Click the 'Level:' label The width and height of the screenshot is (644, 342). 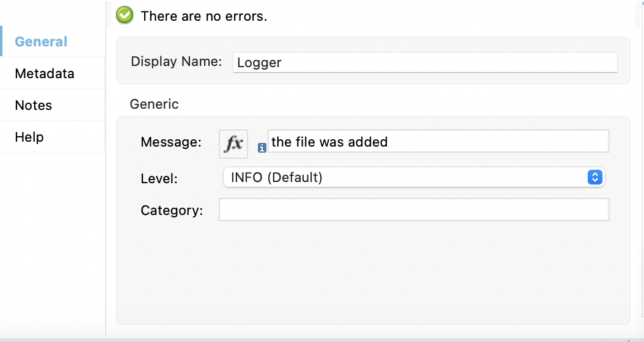(x=159, y=179)
